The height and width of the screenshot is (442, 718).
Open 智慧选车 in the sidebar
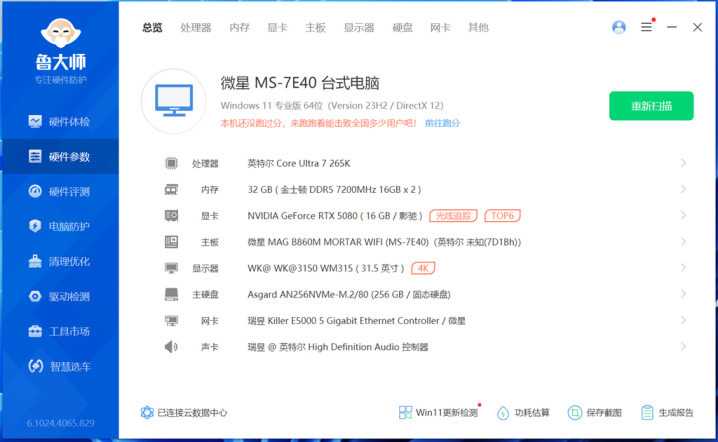click(60, 366)
